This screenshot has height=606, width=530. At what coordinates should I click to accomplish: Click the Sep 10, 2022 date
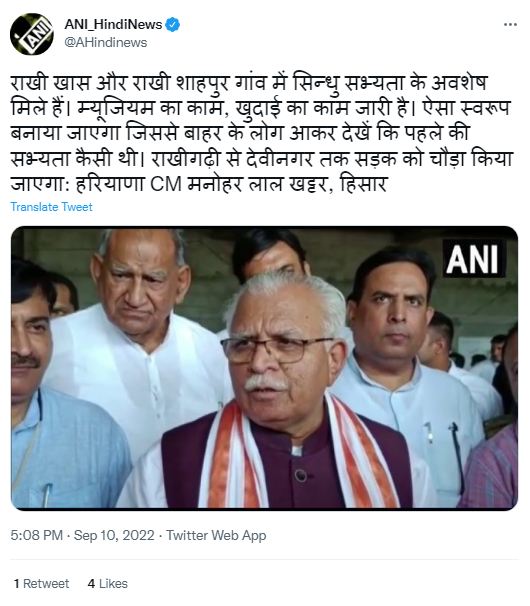pos(114,535)
